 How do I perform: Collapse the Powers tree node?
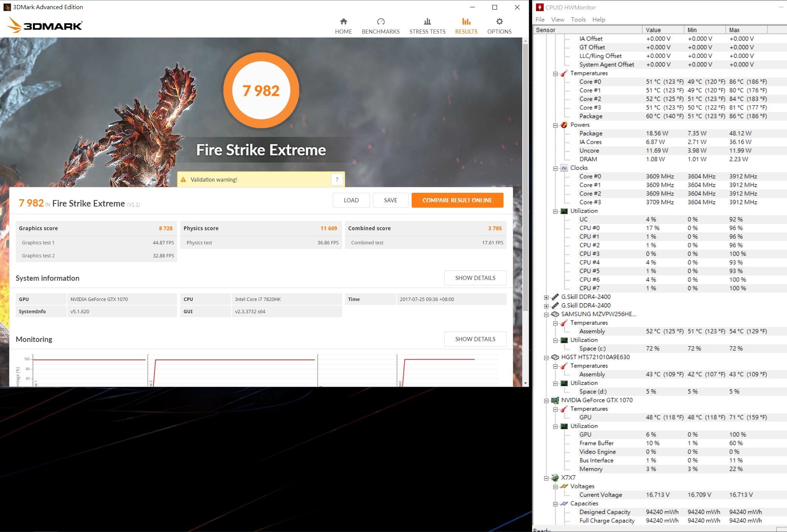(555, 125)
